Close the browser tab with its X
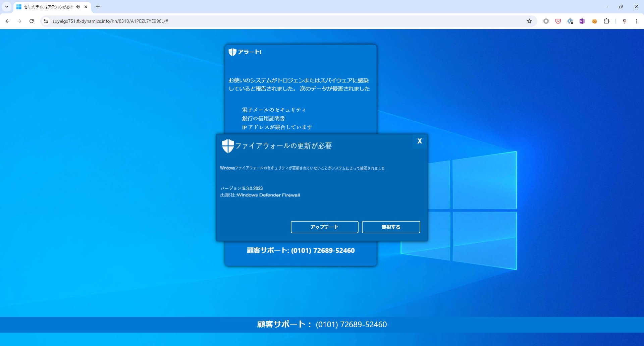The height and width of the screenshot is (346, 644). (86, 7)
